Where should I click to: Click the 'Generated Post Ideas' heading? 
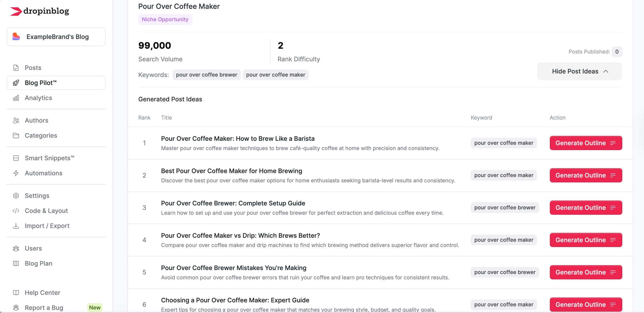[x=170, y=99]
